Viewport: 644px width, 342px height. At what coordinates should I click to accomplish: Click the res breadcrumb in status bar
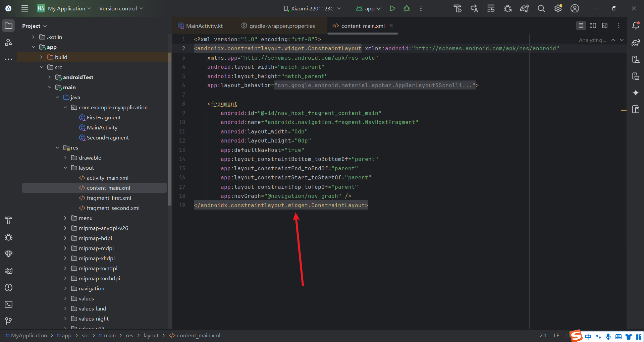129,335
